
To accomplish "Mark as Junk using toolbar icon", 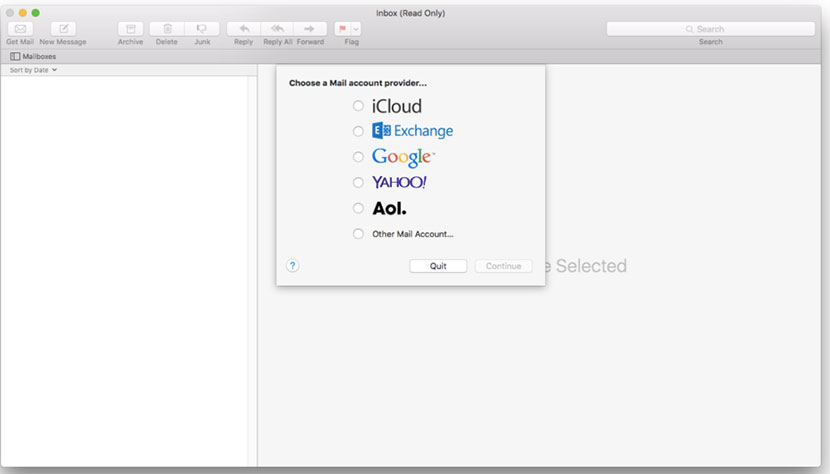I will click(x=202, y=29).
